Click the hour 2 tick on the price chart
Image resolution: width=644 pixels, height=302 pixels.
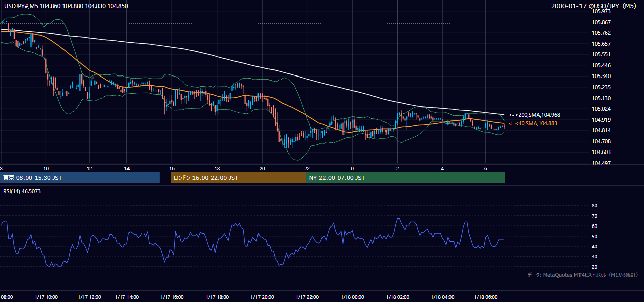398,168
